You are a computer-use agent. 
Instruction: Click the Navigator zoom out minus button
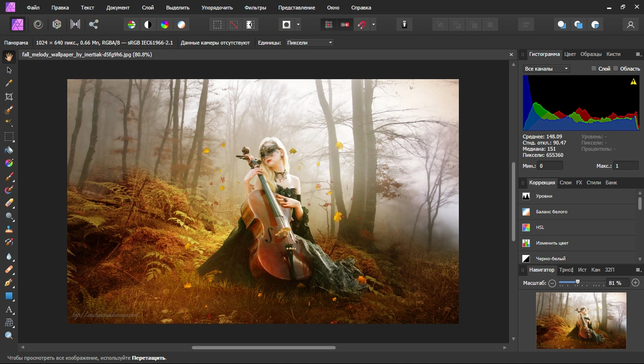coord(552,282)
